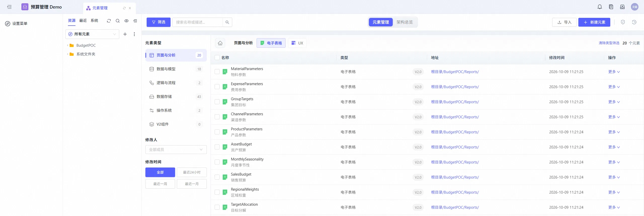Click the 清除类型筛选 link
644x216 pixels.
[x=609, y=43]
